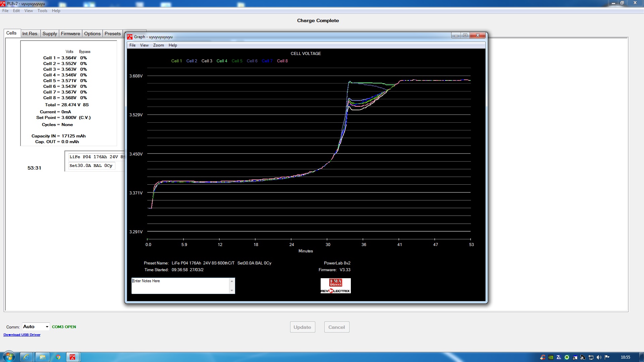
Task: Click the Update button
Action: (302, 327)
